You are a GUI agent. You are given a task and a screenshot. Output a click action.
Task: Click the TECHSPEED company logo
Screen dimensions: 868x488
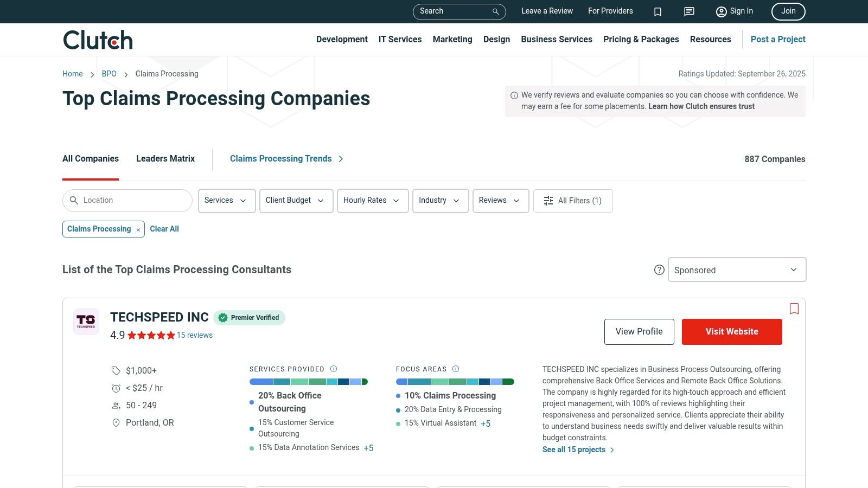tap(86, 321)
